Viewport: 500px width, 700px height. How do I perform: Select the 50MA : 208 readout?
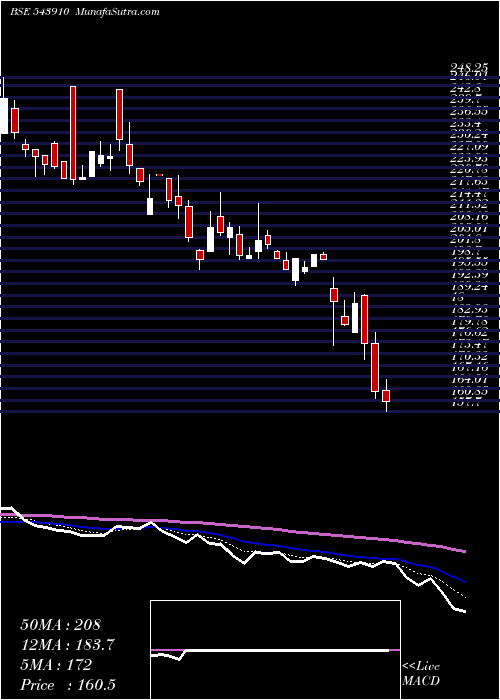pos(62,625)
